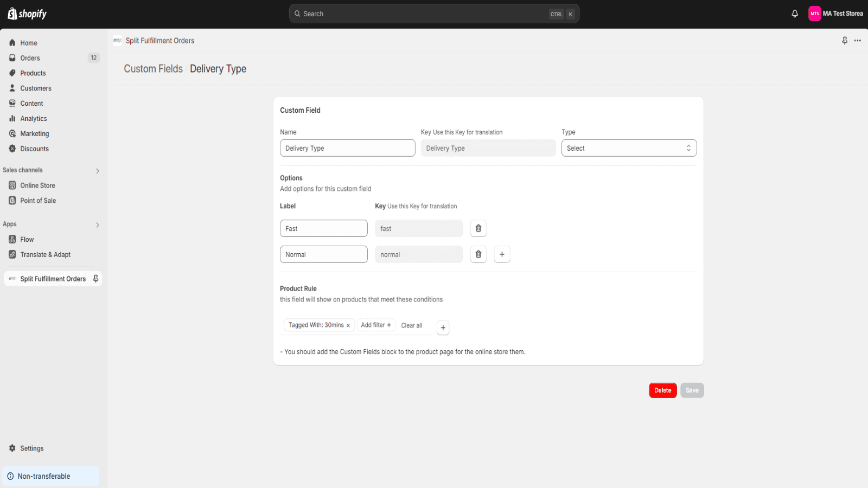Open Orders in the sidebar
This screenshot has height=488, width=868.
tap(30, 58)
